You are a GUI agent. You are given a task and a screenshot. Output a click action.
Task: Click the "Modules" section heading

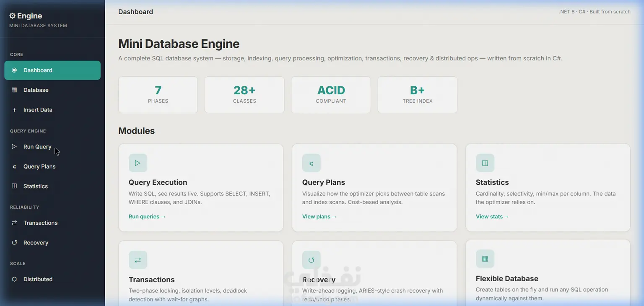pyautogui.click(x=137, y=131)
